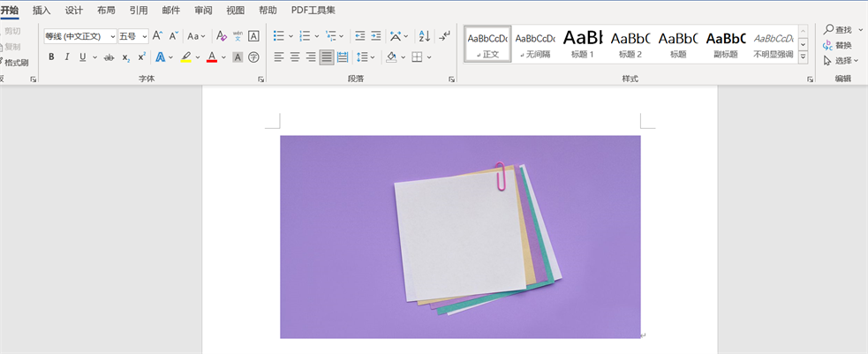The width and height of the screenshot is (868, 354).
Task: Click the clear all formatting icon
Action: tap(221, 36)
